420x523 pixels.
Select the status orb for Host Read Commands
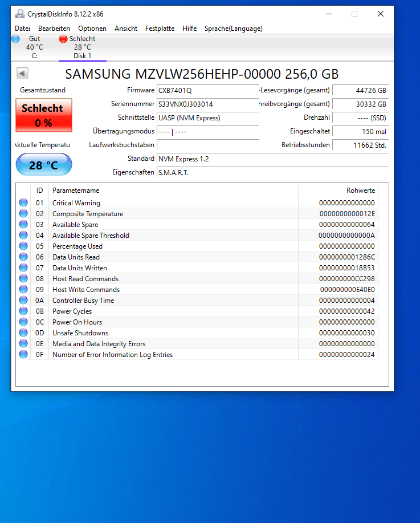click(x=23, y=278)
